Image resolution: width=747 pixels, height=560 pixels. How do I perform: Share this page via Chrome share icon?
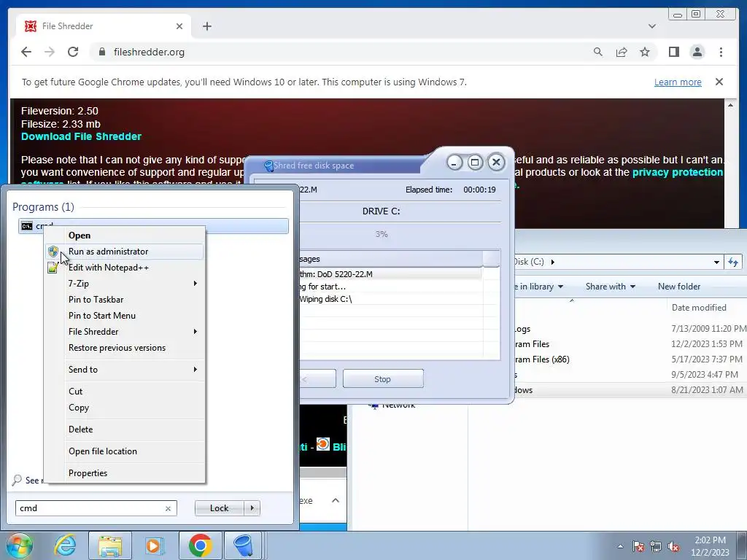click(x=622, y=52)
